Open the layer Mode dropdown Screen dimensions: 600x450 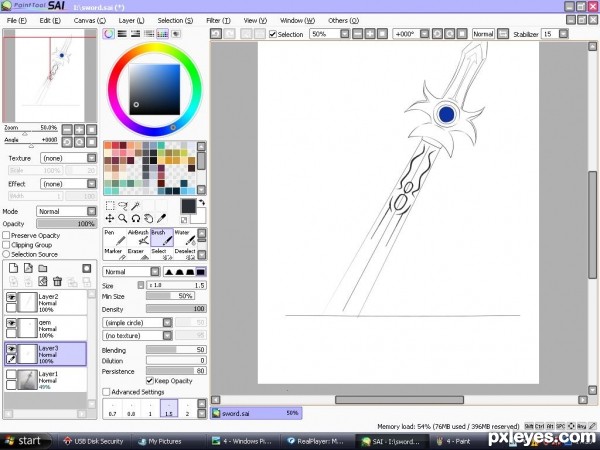(91, 211)
